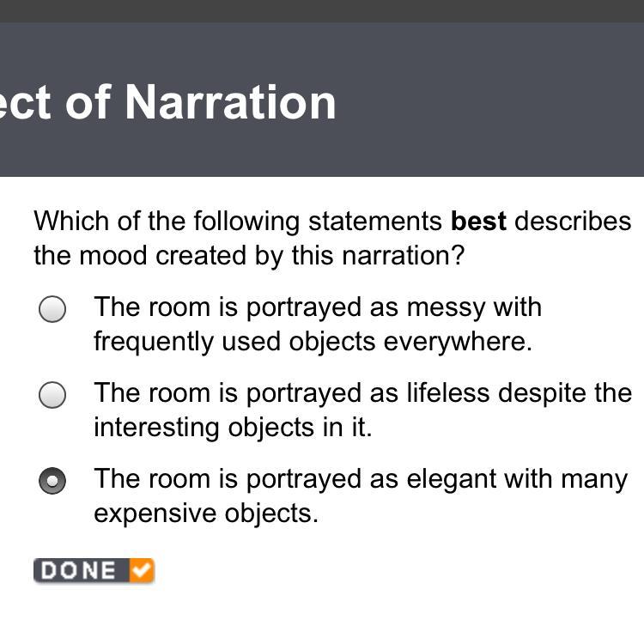This screenshot has height=644, width=644.
Task: Click the orange checkmark icon beside DONE
Action: pos(142,570)
